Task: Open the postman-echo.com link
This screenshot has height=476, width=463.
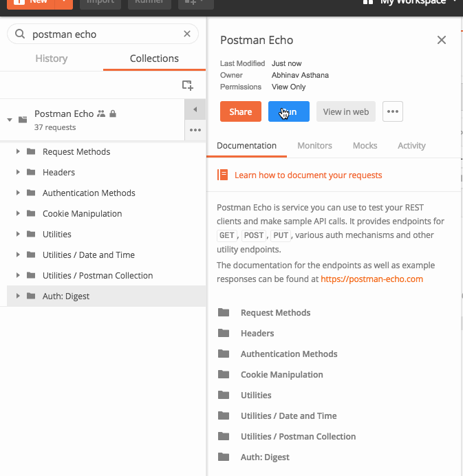Action: coord(372,279)
